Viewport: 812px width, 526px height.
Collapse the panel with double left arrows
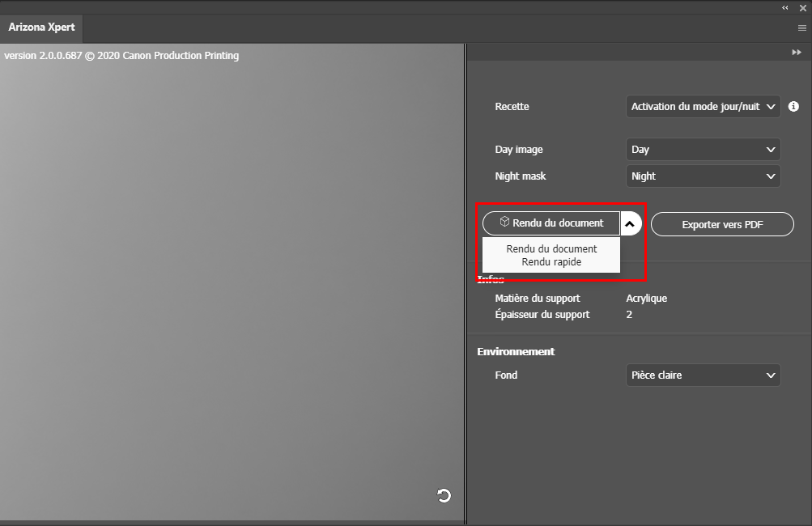(x=785, y=7)
